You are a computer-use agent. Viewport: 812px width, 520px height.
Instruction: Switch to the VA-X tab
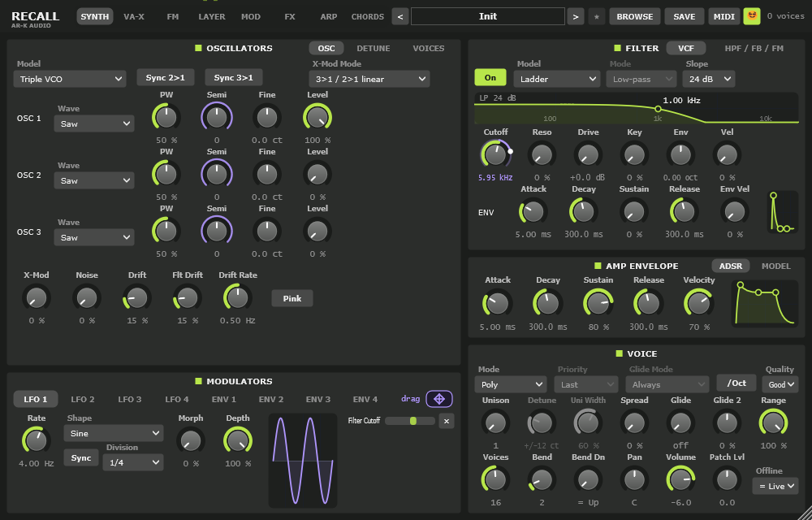point(134,16)
